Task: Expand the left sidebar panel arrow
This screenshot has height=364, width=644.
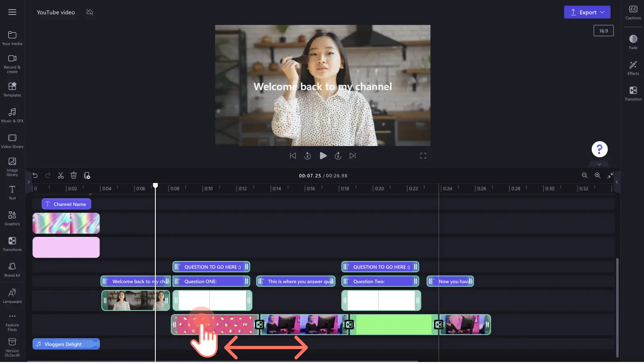Action: click(x=29, y=182)
